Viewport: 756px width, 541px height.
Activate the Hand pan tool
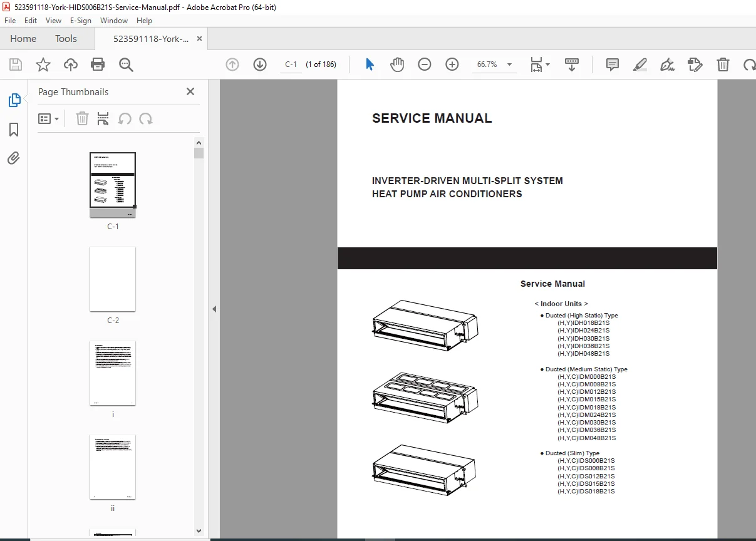397,64
